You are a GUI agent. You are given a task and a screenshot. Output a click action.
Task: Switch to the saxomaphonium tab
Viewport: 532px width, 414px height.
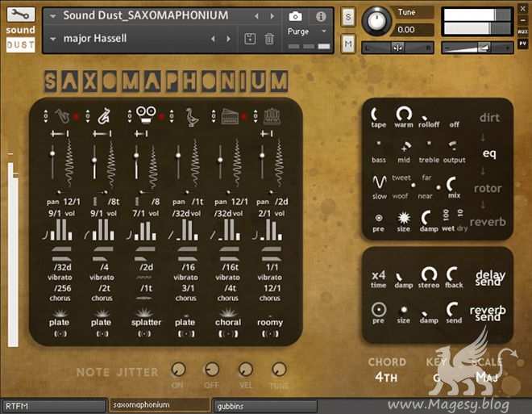point(160,405)
